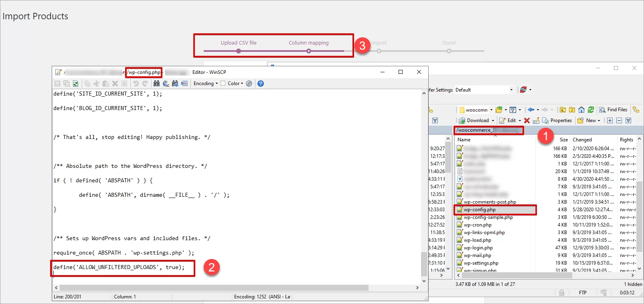This screenshot has height=304, width=644.
Task: Go to parent directory in remote panel
Action: (x=563, y=110)
